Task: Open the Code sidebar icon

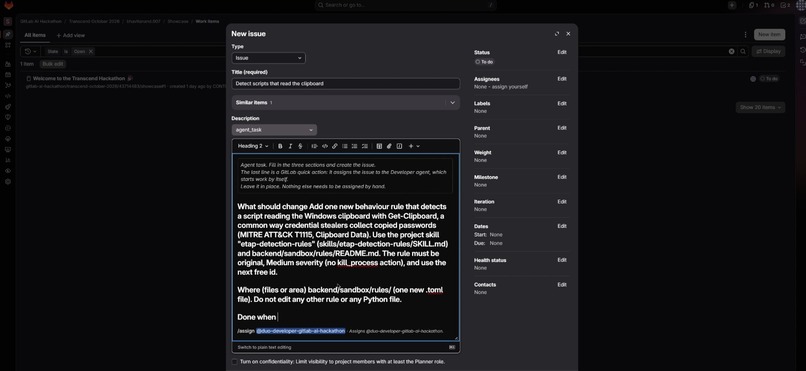Action: pos(8,96)
